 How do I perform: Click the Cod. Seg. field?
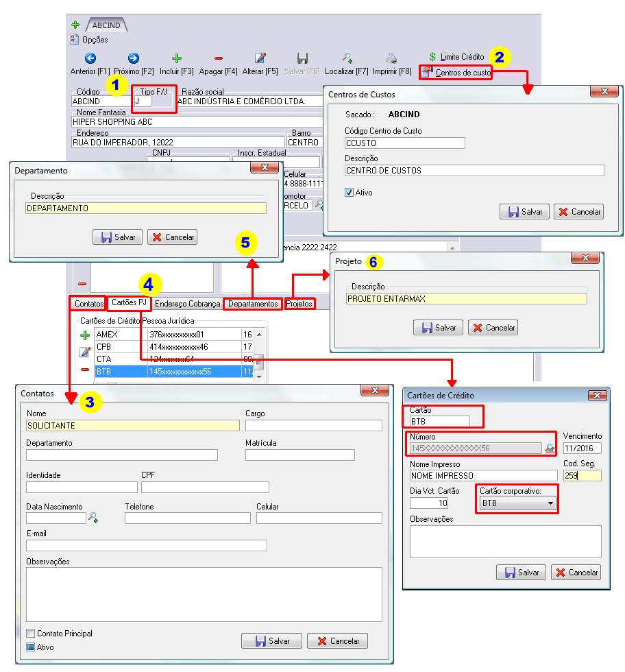click(x=582, y=476)
